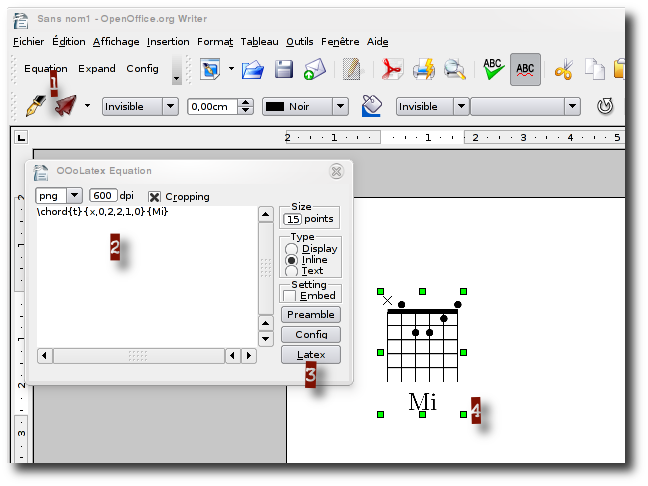Click the 600 dpi input field

coord(103,195)
